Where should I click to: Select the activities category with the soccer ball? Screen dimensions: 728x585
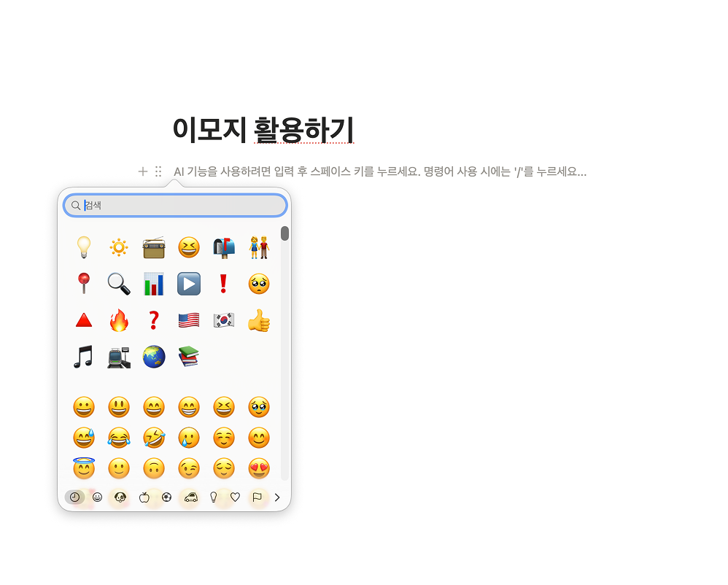[x=167, y=497]
